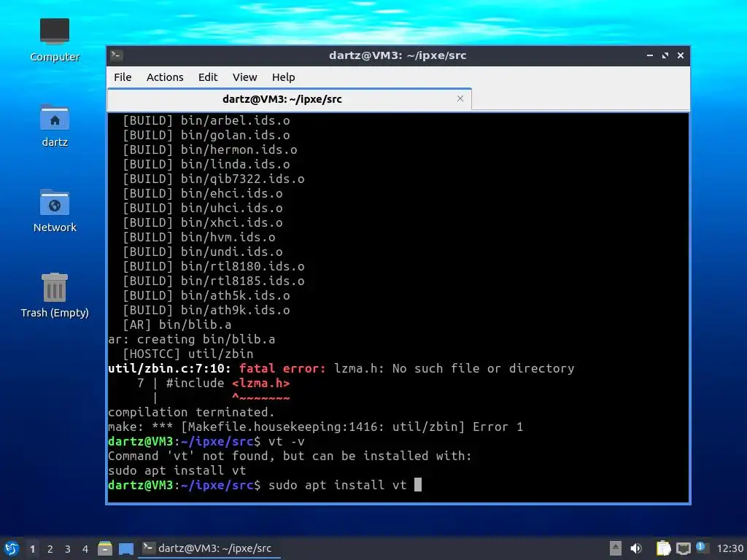
Task: Close the terminal window
Action: pos(681,55)
